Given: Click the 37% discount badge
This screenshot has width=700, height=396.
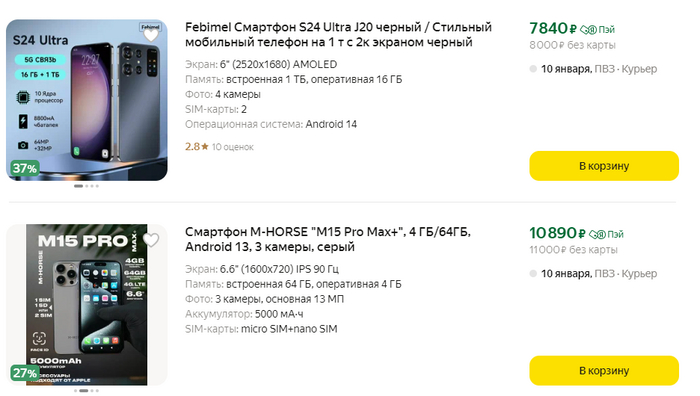Looking at the screenshot, I should click(25, 169).
